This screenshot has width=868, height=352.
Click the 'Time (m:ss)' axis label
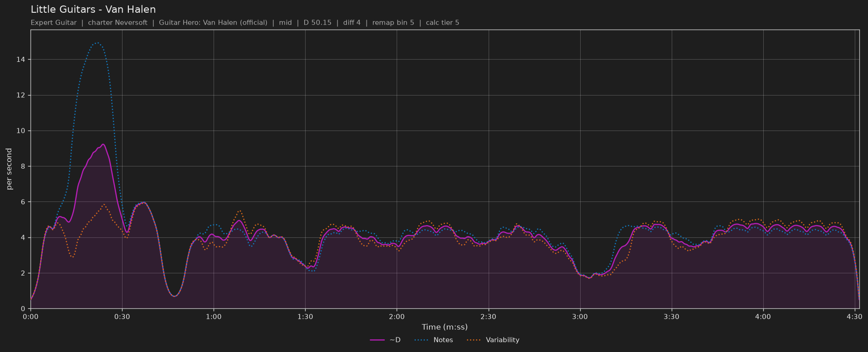(x=444, y=327)
